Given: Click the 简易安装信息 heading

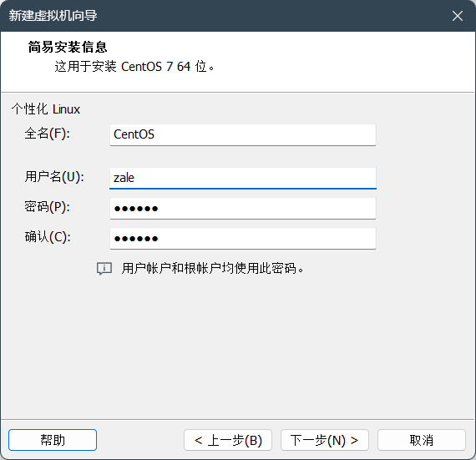Looking at the screenshot, I should [68, 47].
